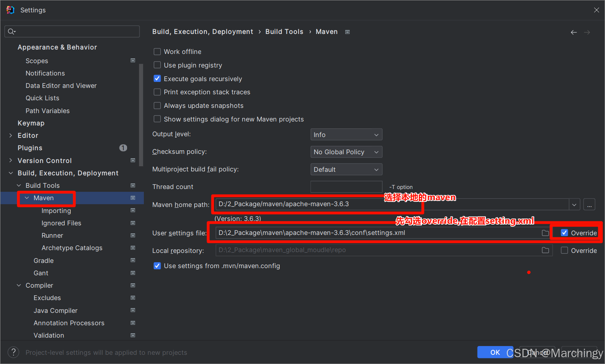This screenshot has width=605, height=364.
Task: Click the project icon on the Annotation Processors row
Action: [133, 323]
